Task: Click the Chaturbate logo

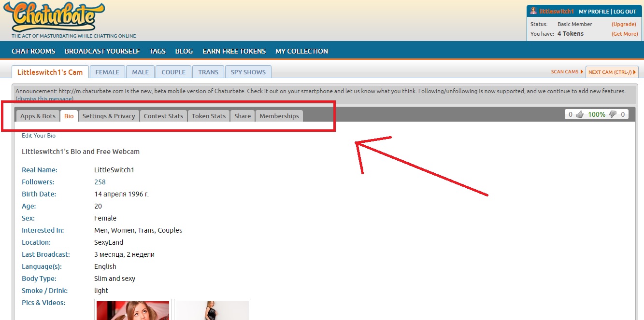Action: click(x=53, y=16)
